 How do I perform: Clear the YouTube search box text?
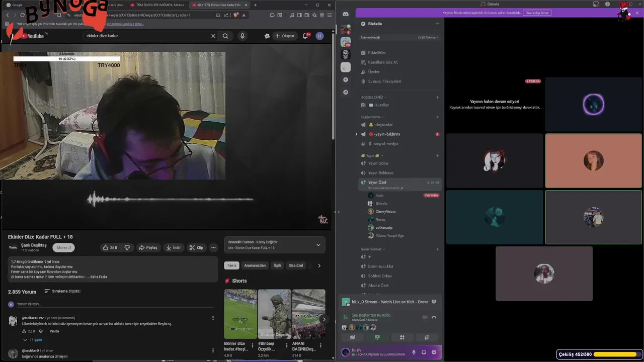coord(213,36)
